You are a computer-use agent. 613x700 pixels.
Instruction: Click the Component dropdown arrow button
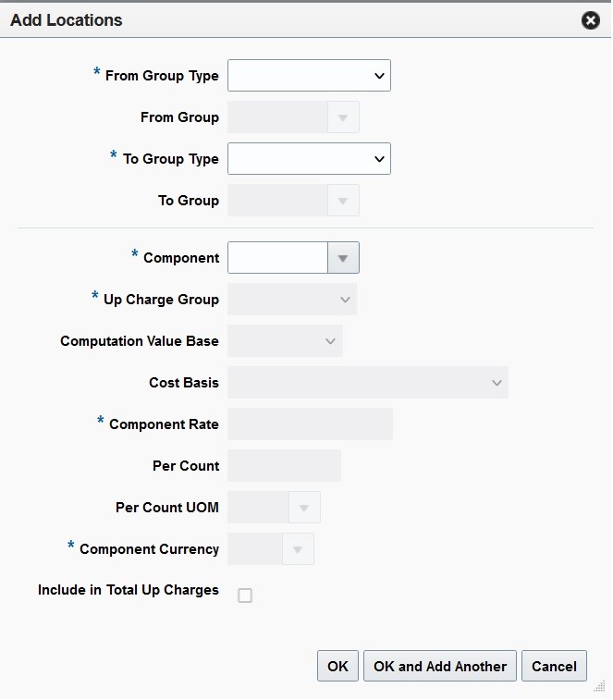pos(343,258)
